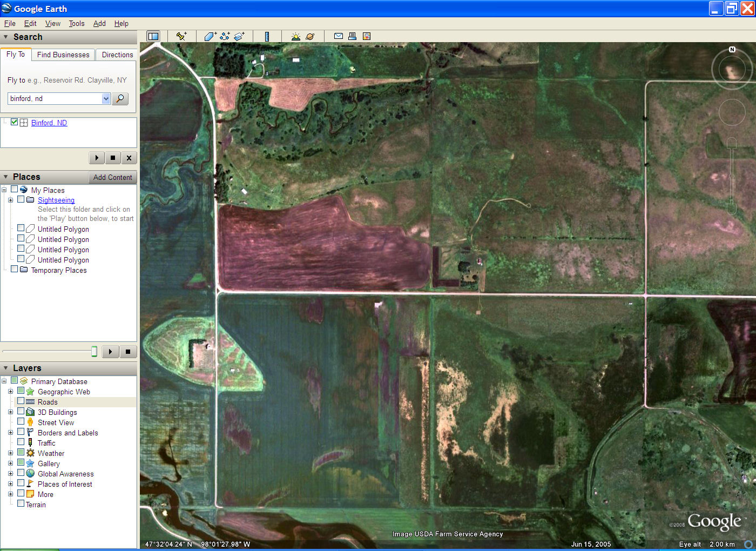Enable the Terrain layer

coord(21,503)
